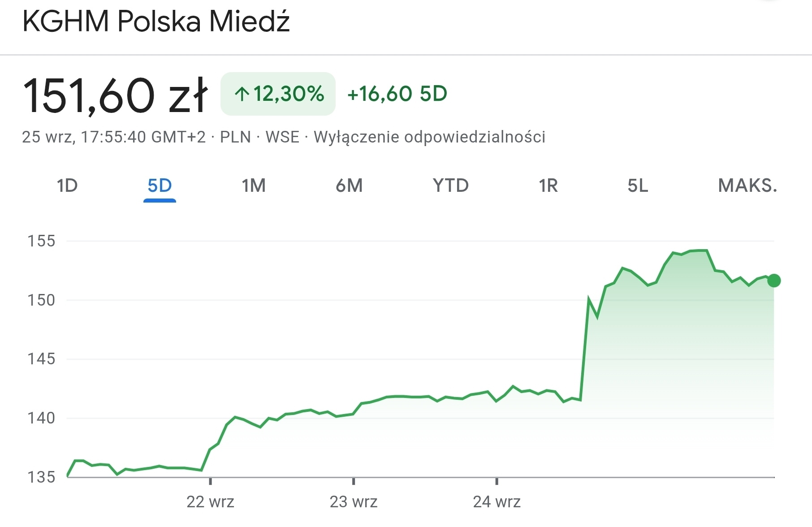Open the Wyłączenie odpowiedzialności disclaimer link
The image size is (812, 527).
(429, 137)
